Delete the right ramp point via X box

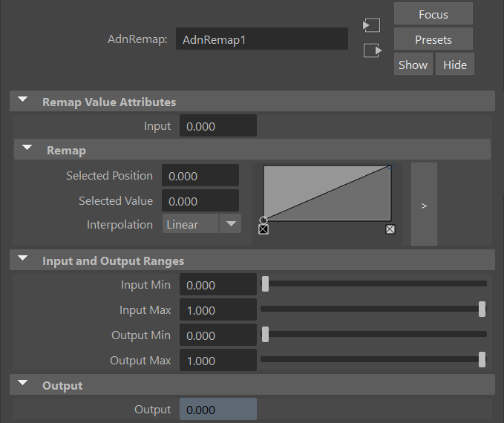[x=390, y=229]
